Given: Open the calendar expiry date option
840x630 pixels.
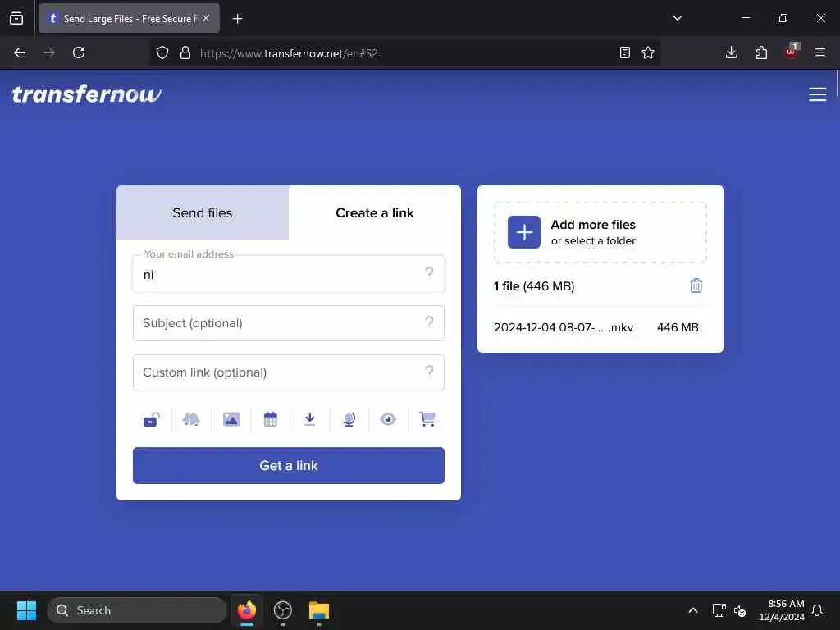Looking at the screenshot, I should pos(271,419).
